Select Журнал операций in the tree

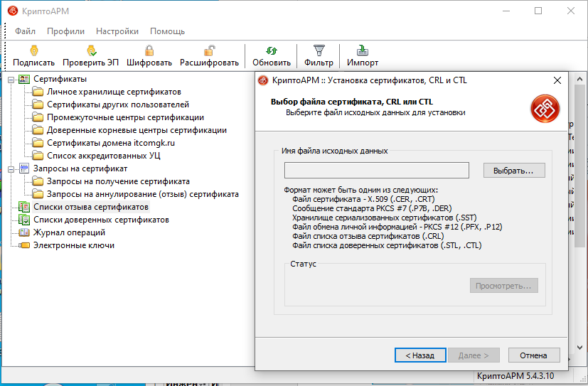click(69, 232)
